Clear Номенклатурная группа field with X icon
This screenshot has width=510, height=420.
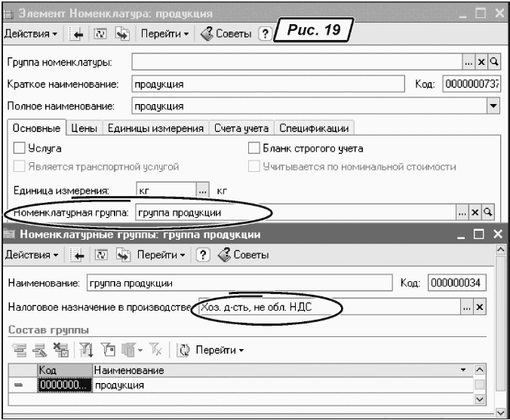[476, 213]
